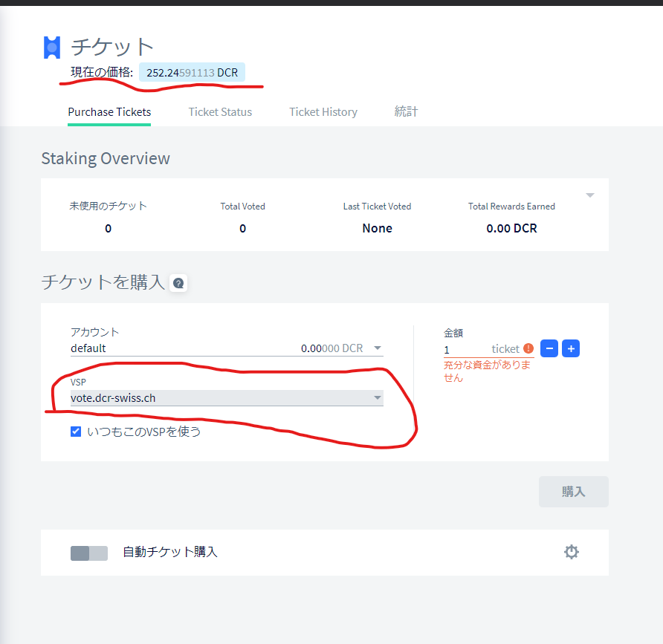Click the orange warning icon in amount field
Image resolution: width=663 pixels, height=644 pixels.
[x=528, y=348]
